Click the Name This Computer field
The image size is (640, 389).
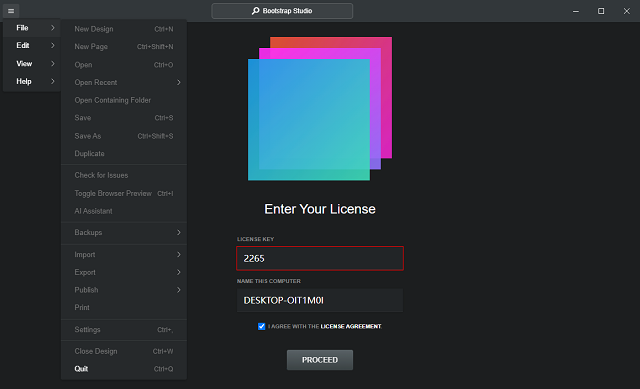click(320, 300)
